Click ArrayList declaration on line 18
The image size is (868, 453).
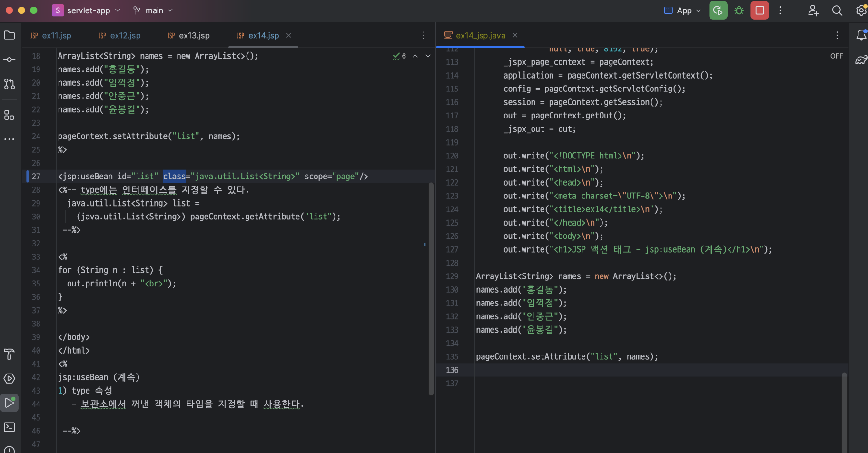point(158,56)
